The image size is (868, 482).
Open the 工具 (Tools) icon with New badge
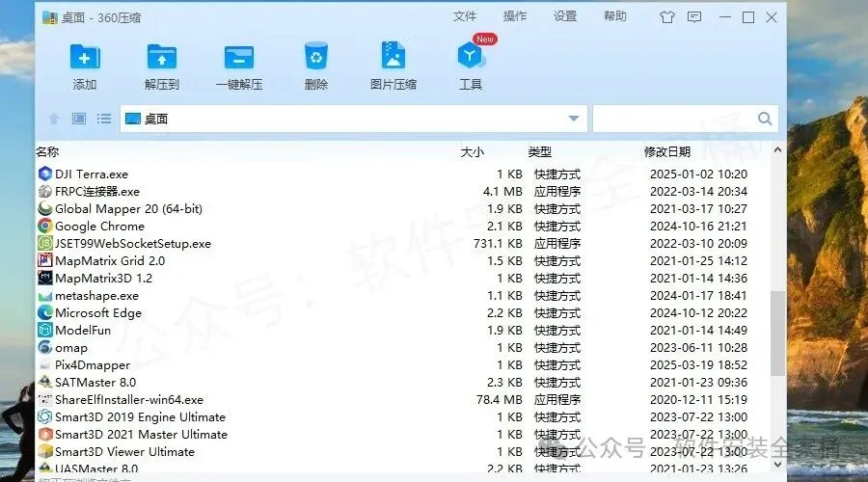click(471, 55)
